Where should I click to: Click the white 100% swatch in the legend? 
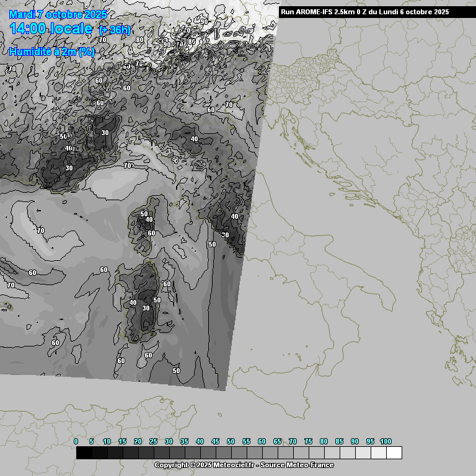point(394,453)
